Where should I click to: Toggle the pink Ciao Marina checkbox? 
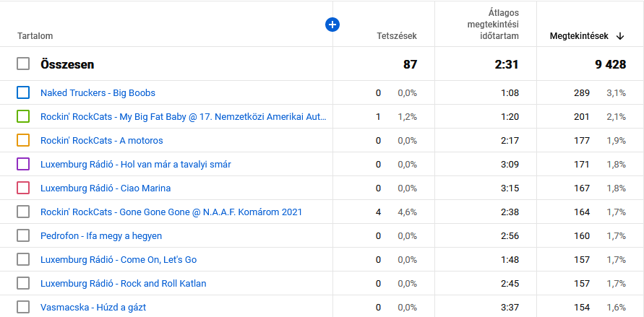coord(23,188)
